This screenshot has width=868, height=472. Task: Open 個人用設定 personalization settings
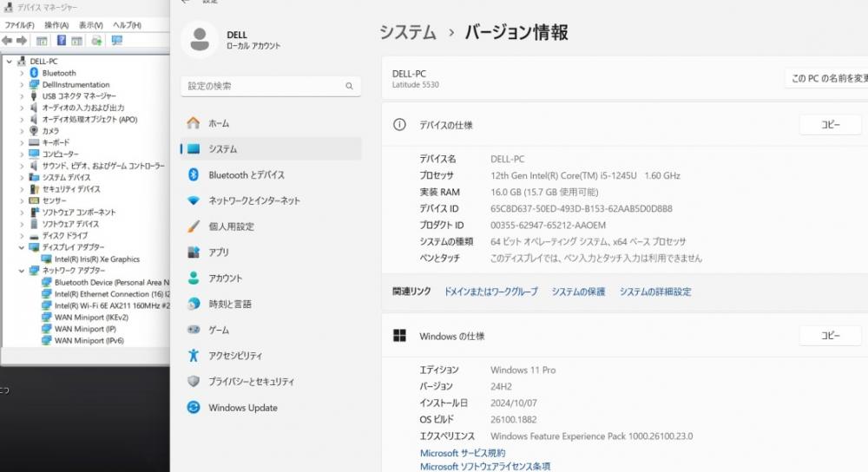point(271,226)
